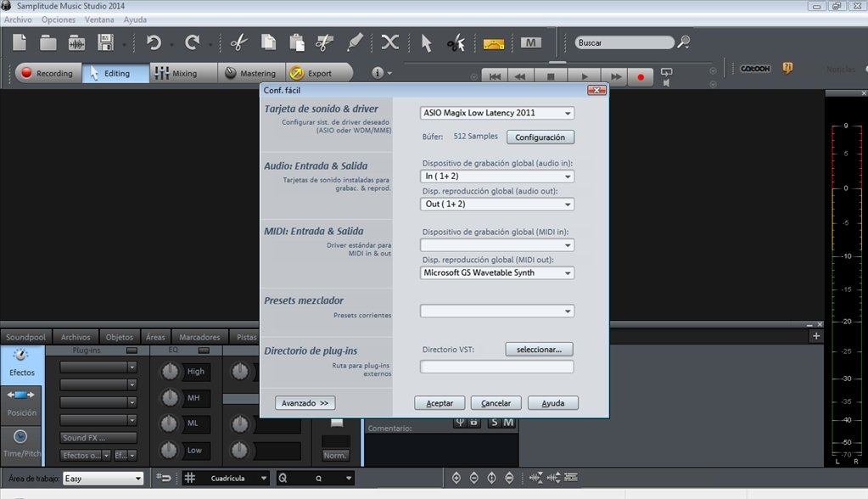Screen dimensions: 868x499
Task: Open the Ventana menu
Action: click(99, 20)
